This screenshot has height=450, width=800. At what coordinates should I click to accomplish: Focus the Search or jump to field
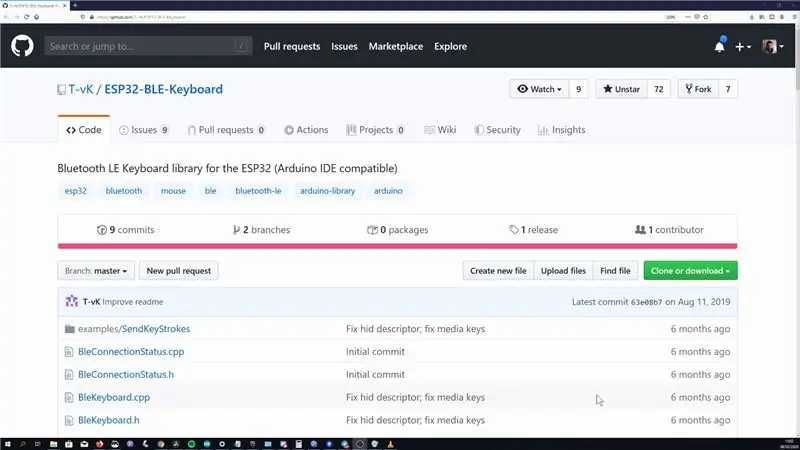pos(148,46)
